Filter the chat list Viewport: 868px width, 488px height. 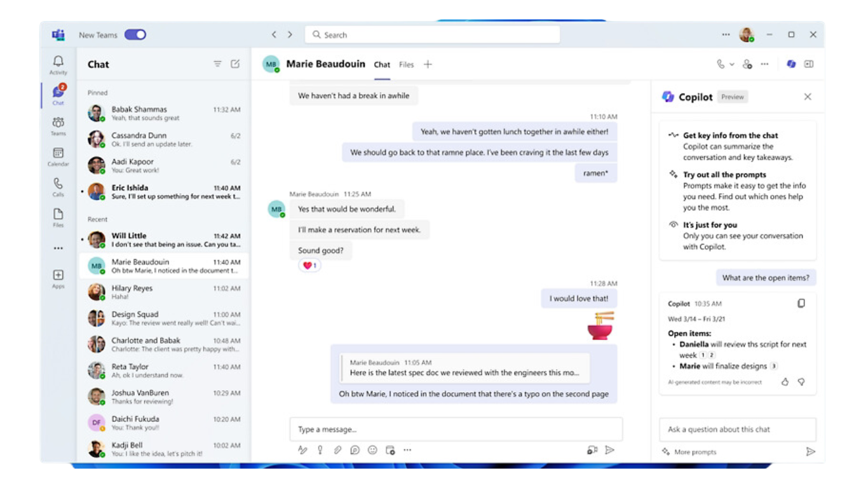[x=217, y=64]
